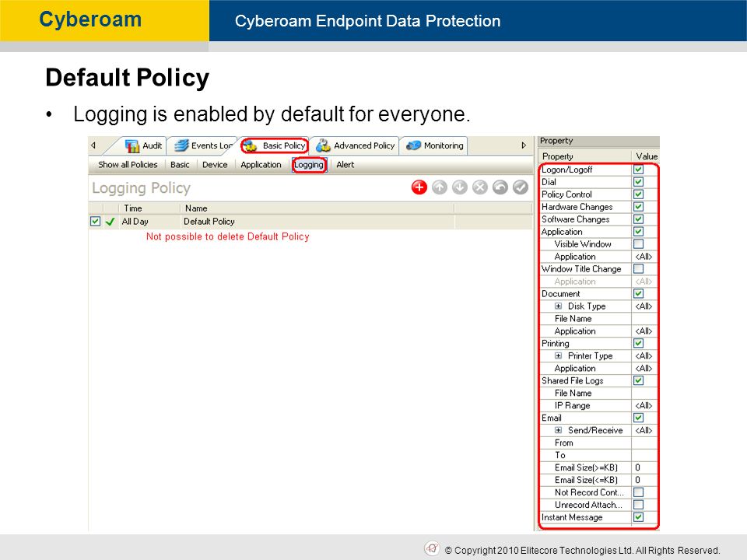Click the All Day time cell

coord(135,222)
